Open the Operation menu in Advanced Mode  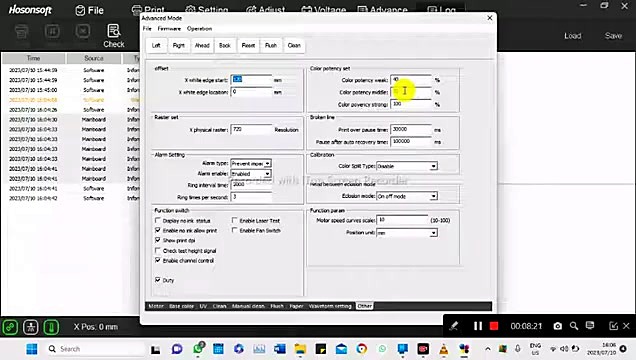pos(199,28)
